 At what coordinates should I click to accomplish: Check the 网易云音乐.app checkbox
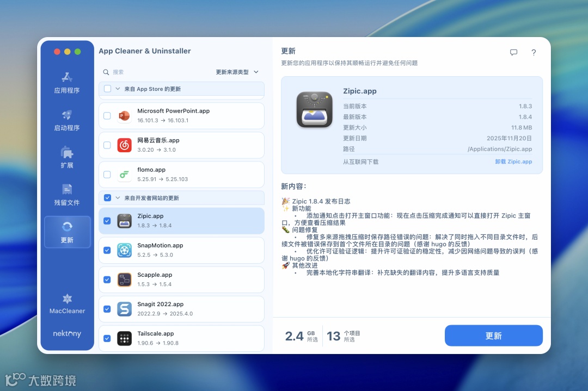[x=107, y=145]
